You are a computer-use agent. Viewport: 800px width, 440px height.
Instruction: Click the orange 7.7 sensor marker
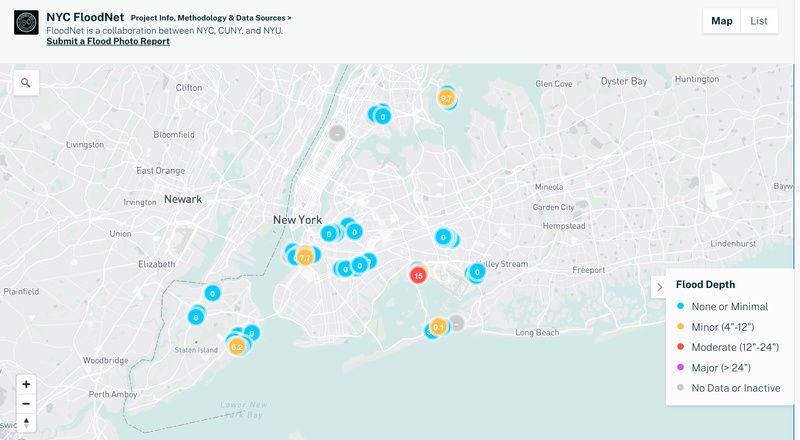click(305, 257)
